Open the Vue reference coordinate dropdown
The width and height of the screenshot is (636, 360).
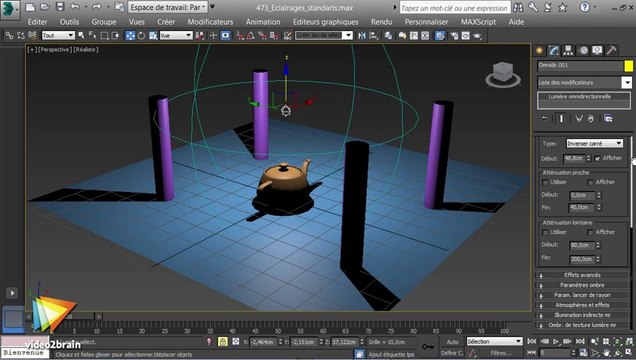tap(176, 36)
